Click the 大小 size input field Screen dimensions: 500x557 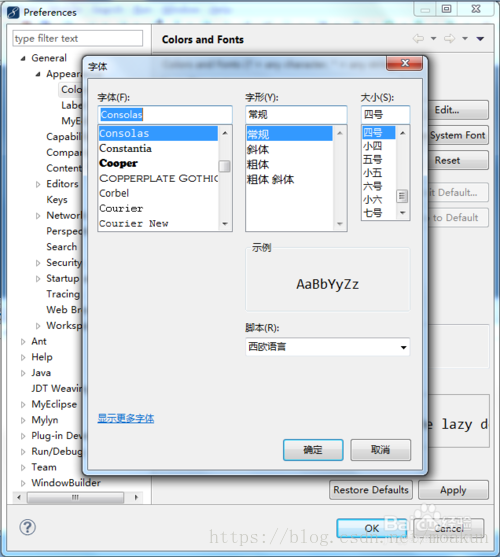click(385, 114)
